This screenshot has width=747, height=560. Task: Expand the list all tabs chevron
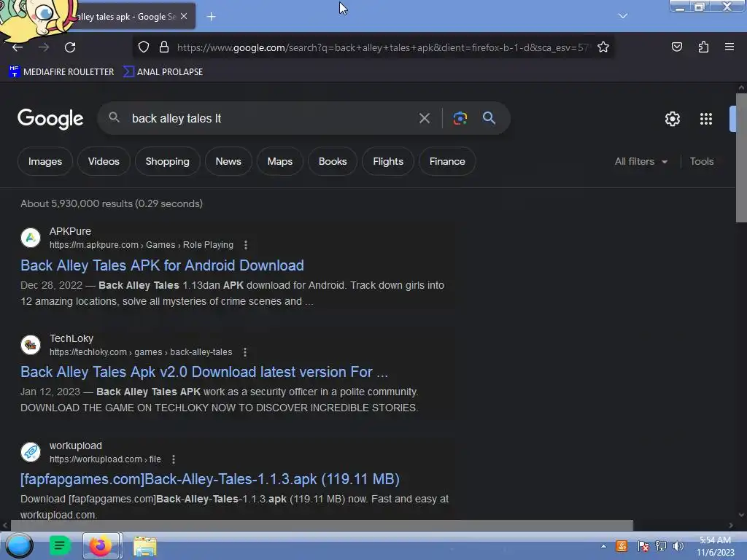[x=623, y=16]
